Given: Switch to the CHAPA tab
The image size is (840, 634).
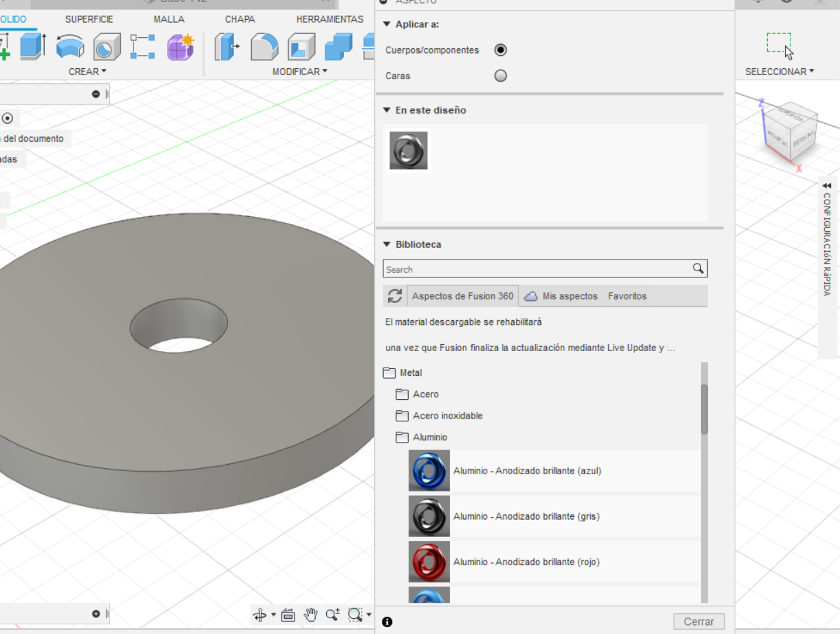Looking at the screenshot, I should pyautogui.click(x=240, y=19).
